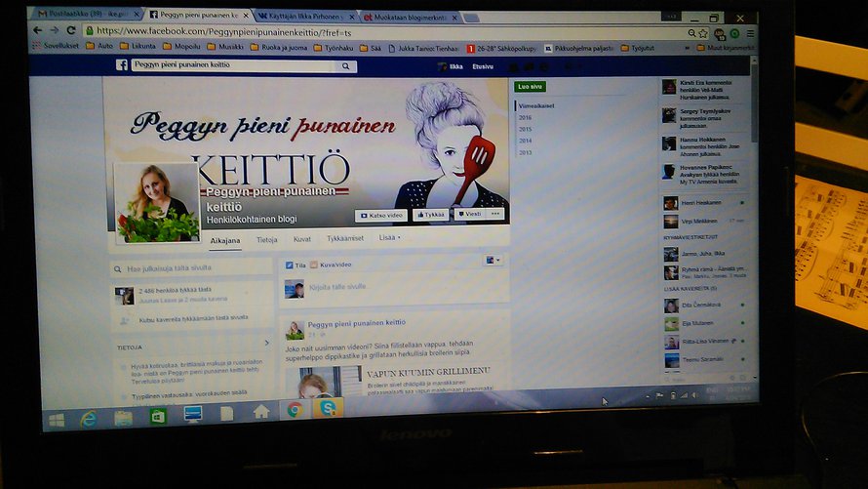
Task: Click the Tykkää like button
Action: [431, 215]
